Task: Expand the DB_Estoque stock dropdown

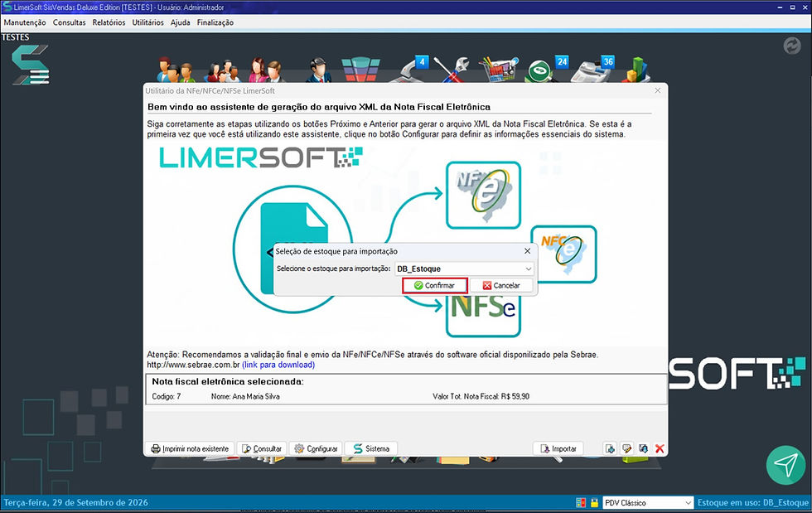Action: (528, 269)
